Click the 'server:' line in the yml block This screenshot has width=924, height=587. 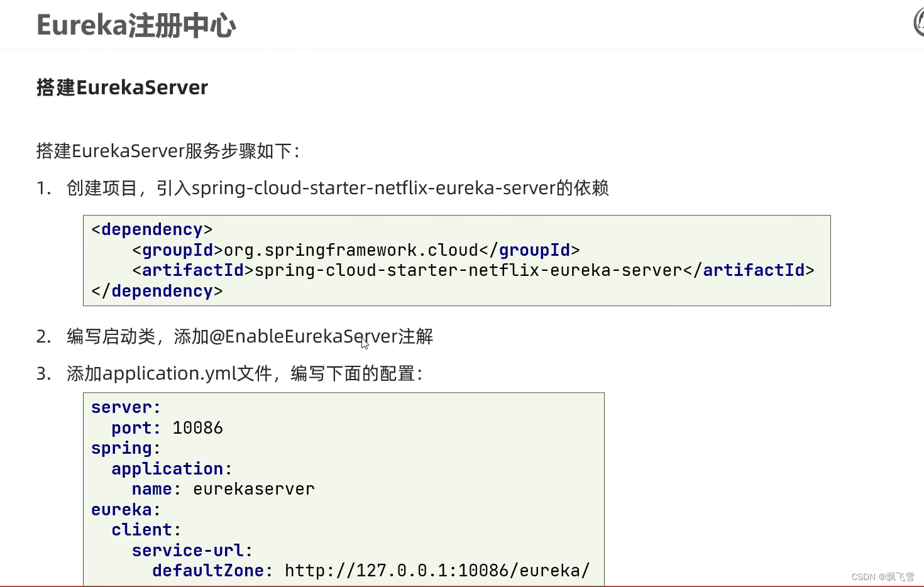[x=126, y=407]
